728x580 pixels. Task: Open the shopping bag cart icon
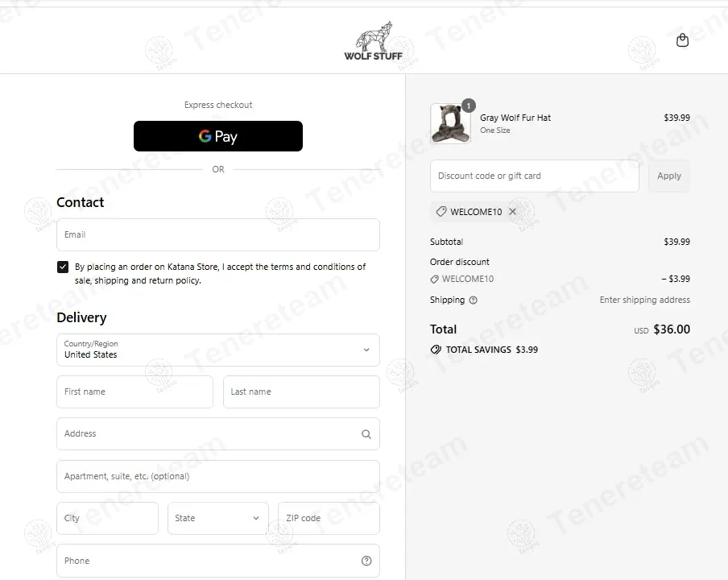point(682,40)
